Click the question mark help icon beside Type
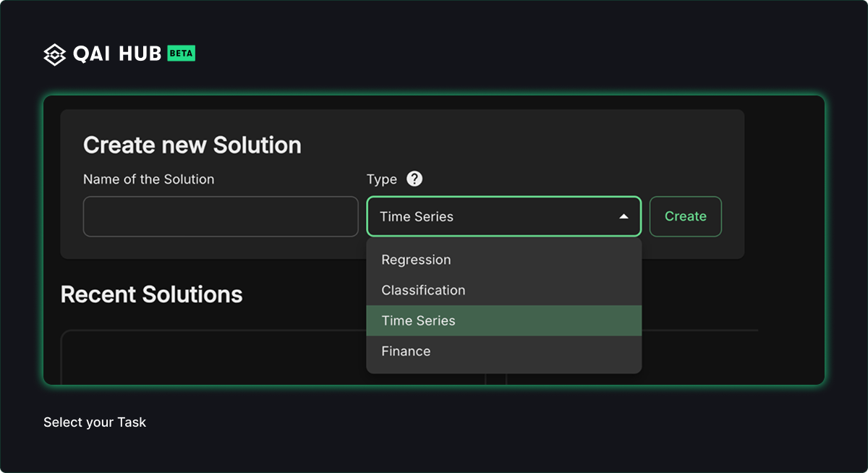Image resolution: width=868 pixels, height=473 pixels. (414, 179)
